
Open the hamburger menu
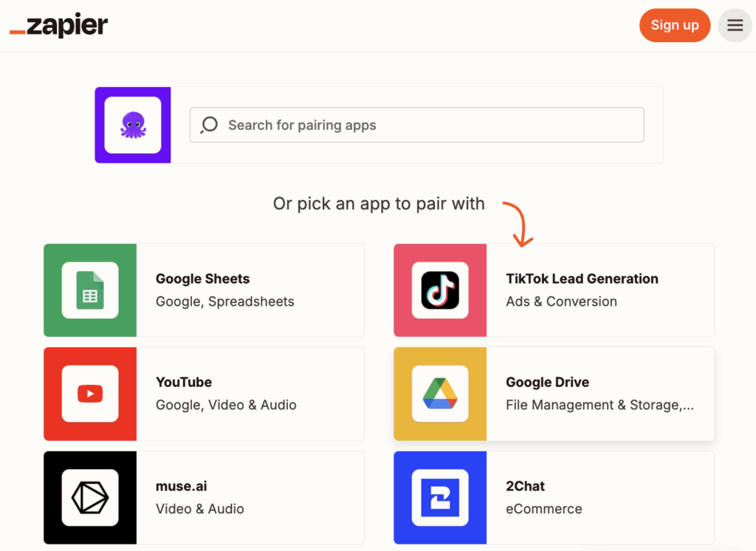735,25
